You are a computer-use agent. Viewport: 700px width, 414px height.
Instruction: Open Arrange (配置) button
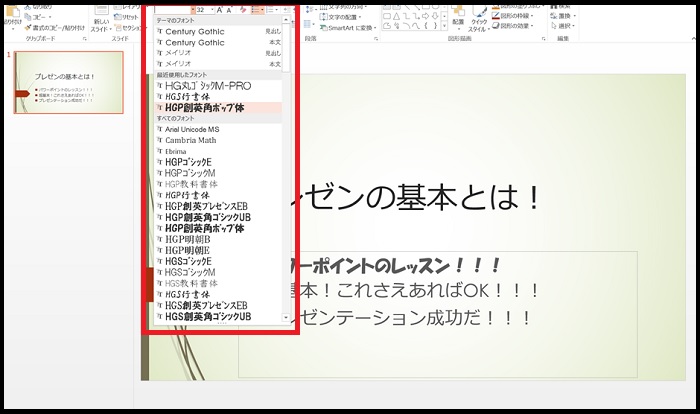click(x=458, y=19)
